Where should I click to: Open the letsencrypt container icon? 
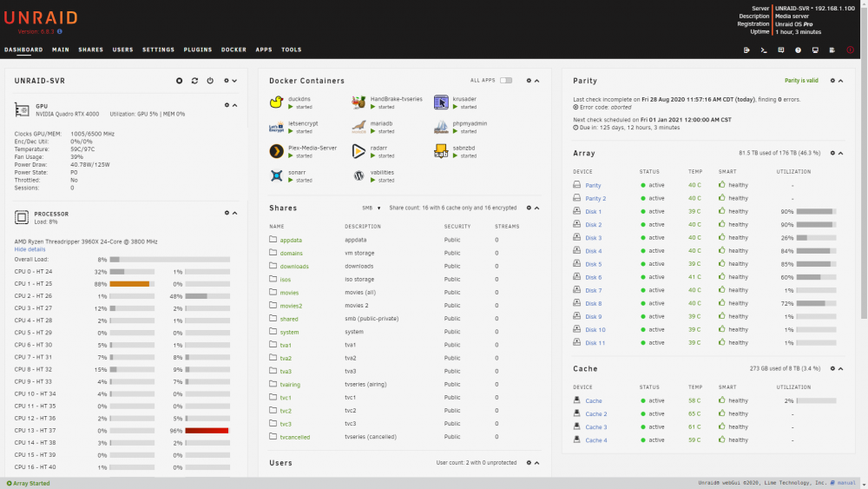click(x=276, y=127)
